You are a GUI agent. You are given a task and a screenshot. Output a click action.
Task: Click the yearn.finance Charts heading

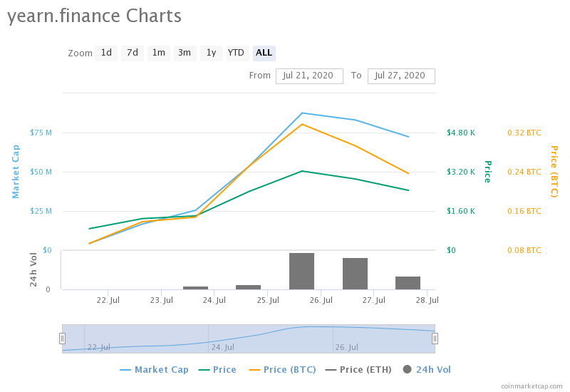pos(95,16)
